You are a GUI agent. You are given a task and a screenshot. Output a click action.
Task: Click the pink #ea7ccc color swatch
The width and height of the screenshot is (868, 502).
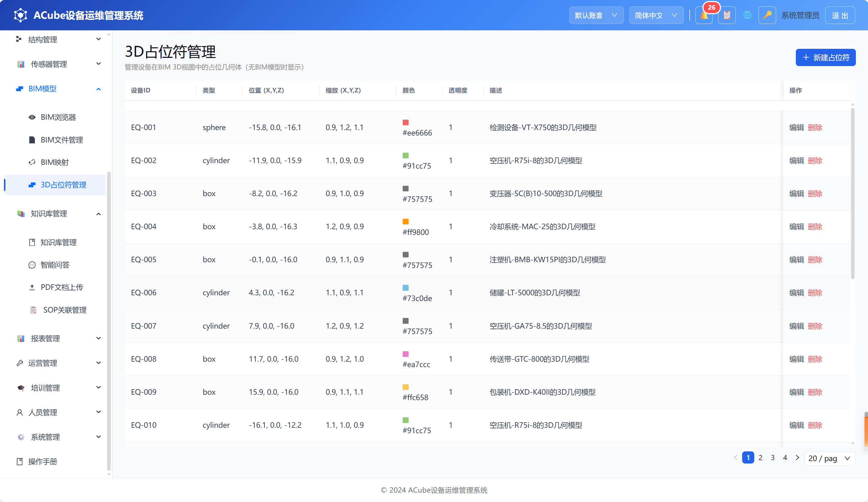(x=405, y=354)
